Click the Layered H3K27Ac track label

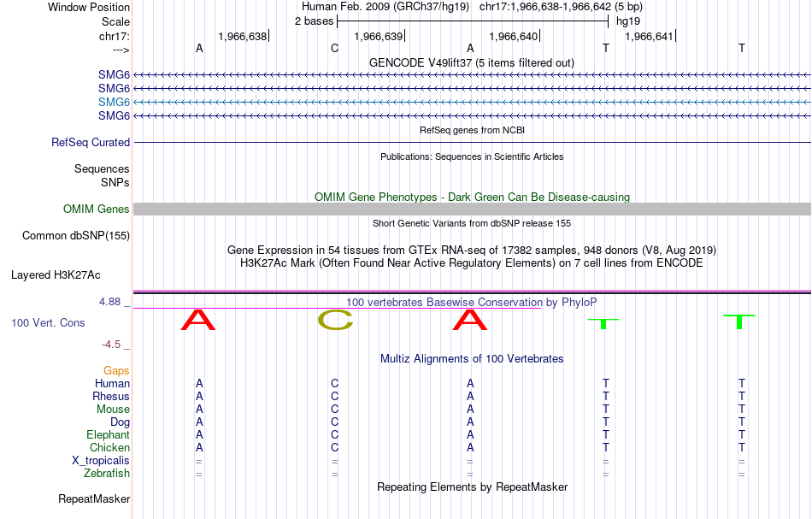(56, 275)
